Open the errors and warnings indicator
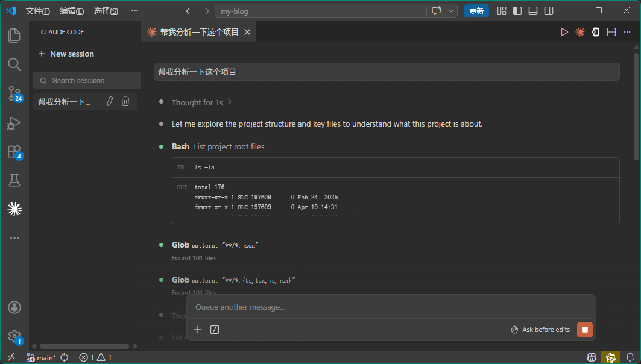The height and width of the screenshot is (364, 641). click(95, 357)
